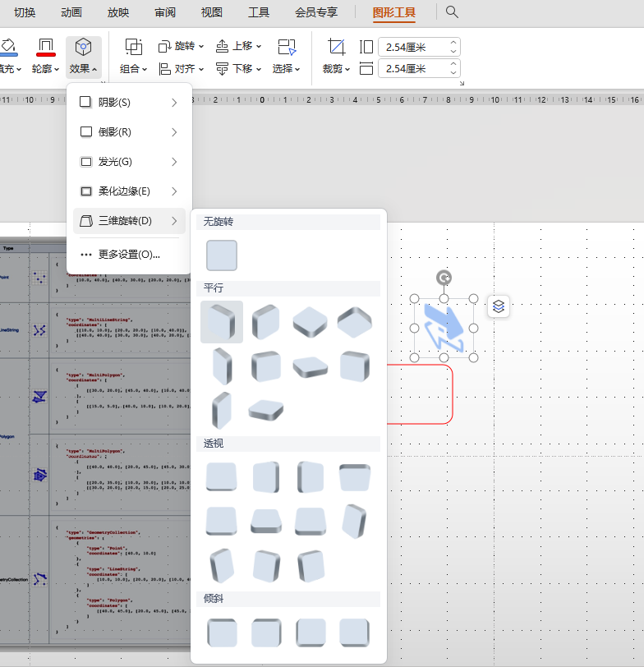The height and width of the screenshot is (667, 644).
Task: Decrease the width with down stepper
Action: point(453,73)
